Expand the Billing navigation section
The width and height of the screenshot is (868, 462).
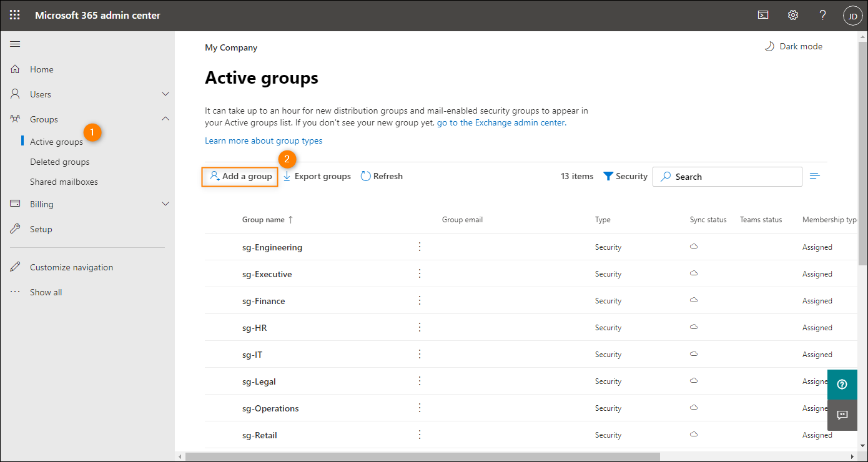pyautogui.click(x=165, y=204)
